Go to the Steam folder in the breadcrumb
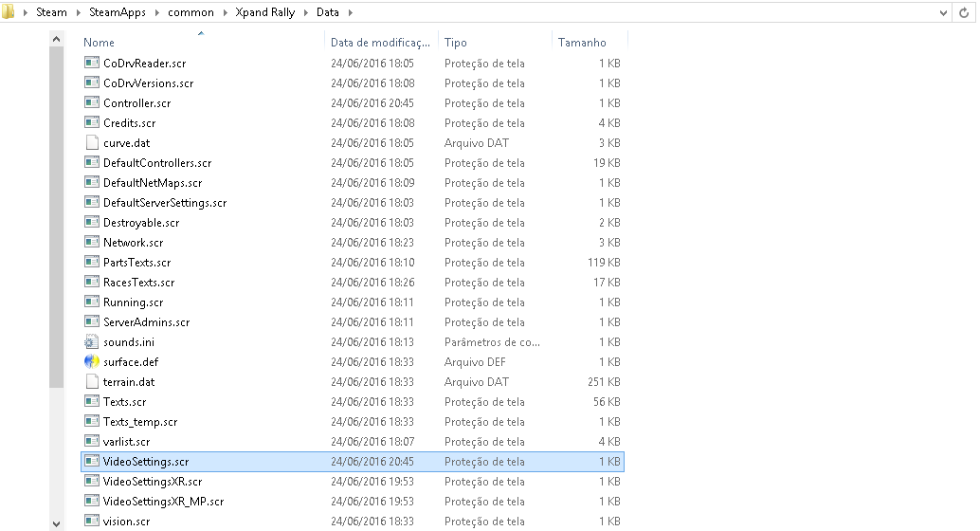 point(51,12)
